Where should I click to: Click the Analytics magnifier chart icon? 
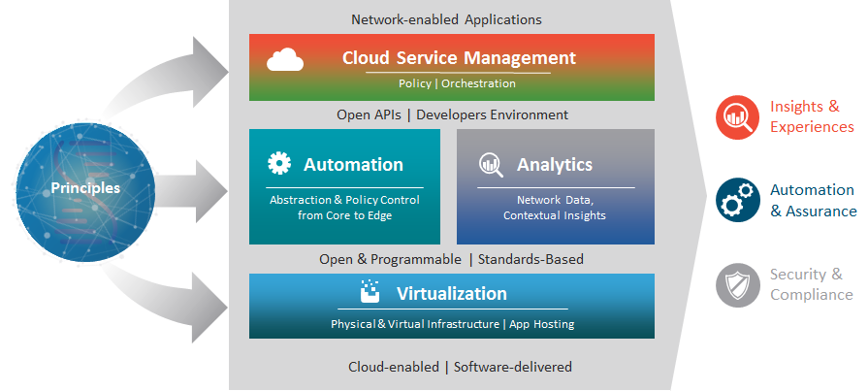[491, 165]
